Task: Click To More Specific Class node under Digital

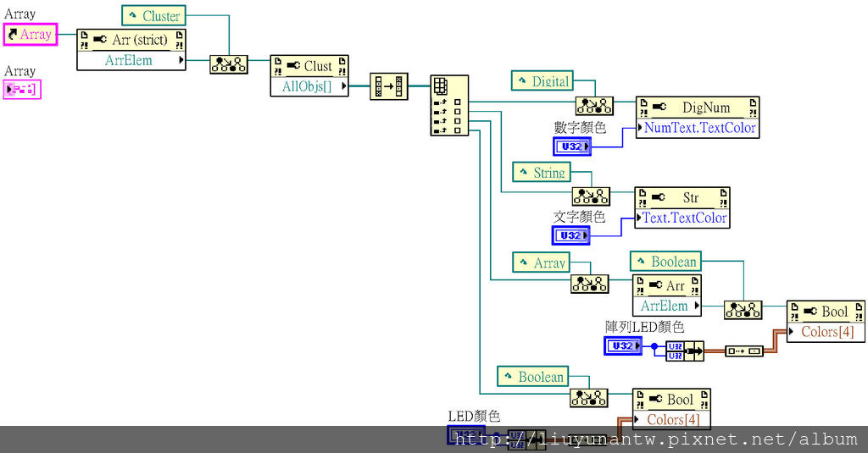Action: (x=594, y=105)
